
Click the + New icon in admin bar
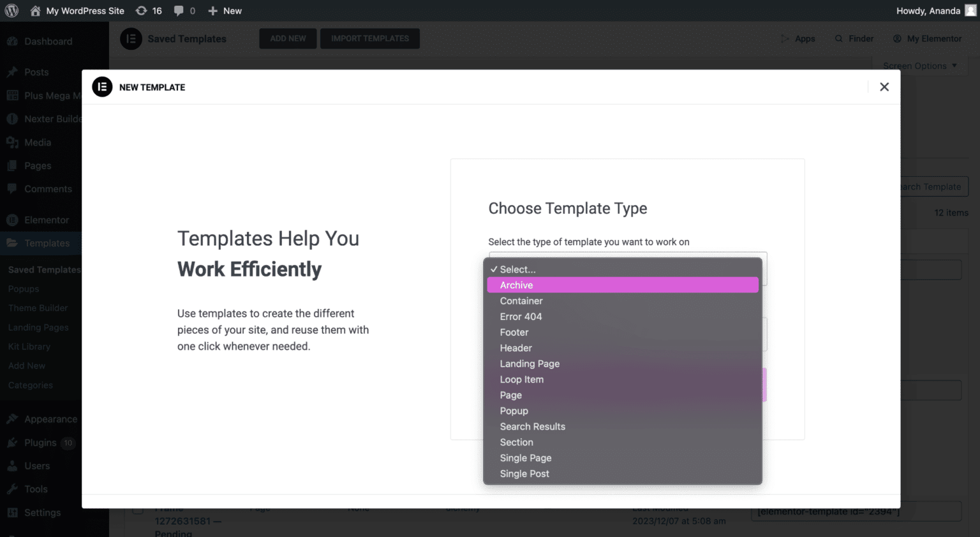[211, 10]
